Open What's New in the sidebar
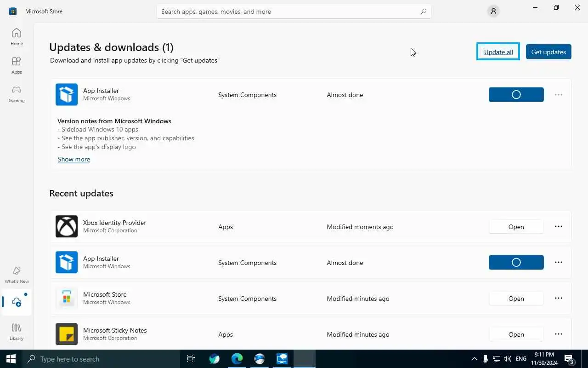The height and width of the screenshot is (368, 588). (x=17, y=275)
